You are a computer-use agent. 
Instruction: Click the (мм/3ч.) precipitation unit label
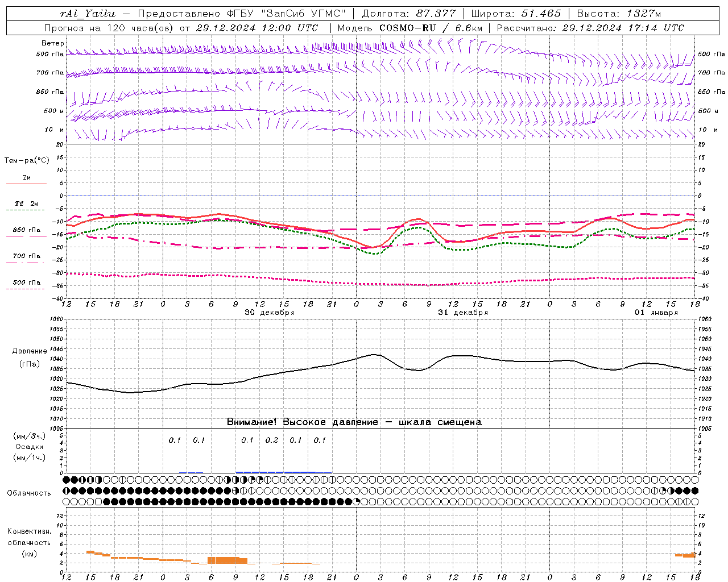[x=30, y=436]
